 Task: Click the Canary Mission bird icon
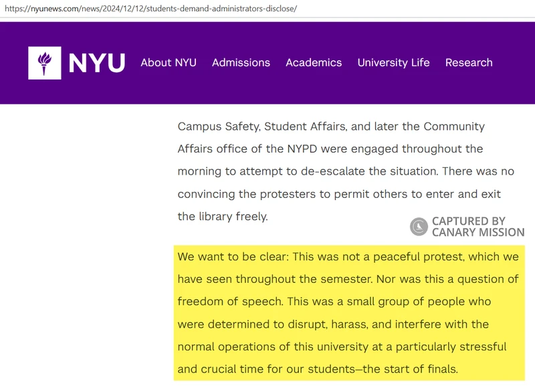tap(419, 227)
